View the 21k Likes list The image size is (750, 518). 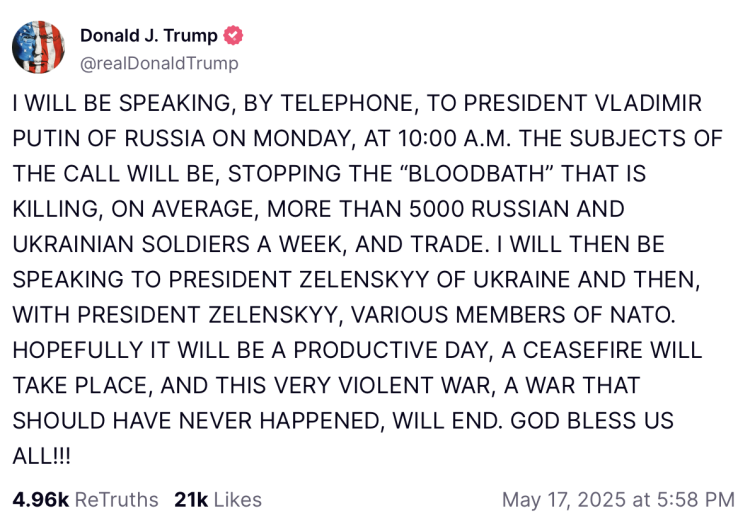218,499
